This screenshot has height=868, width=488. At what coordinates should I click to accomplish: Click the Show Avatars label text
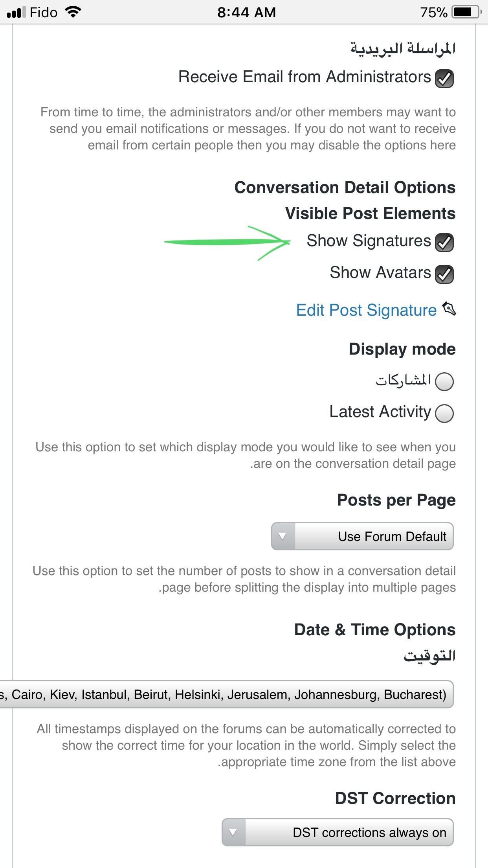pyautogui.click(x=380, y=272)
